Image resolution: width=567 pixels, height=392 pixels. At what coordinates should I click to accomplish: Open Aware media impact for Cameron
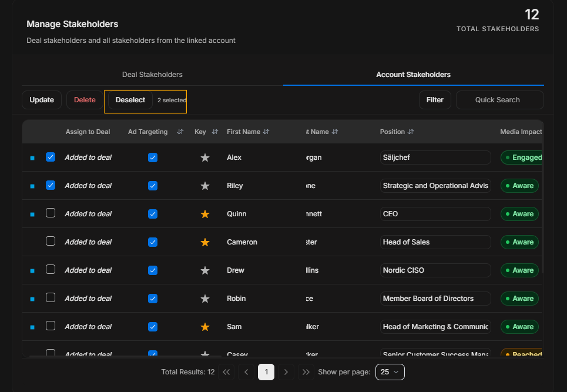pos(519,242)
